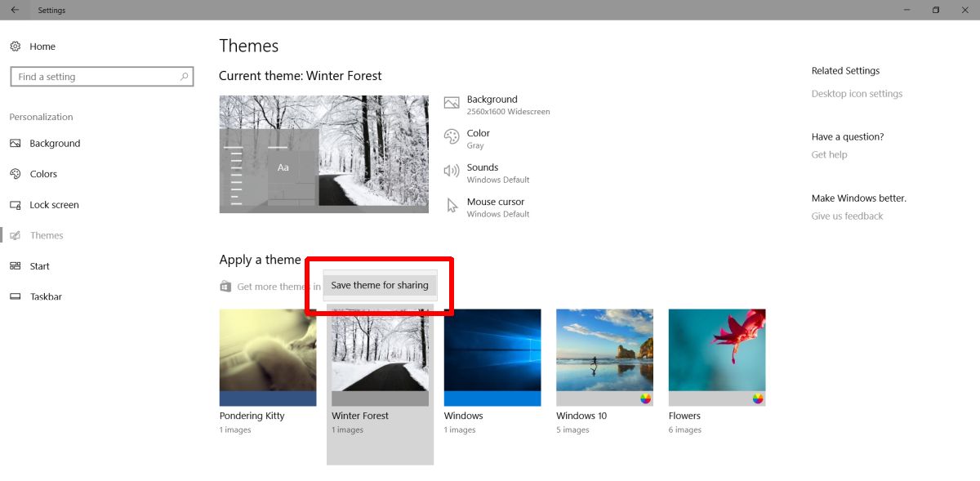Click the Store bag icon by Get more themes

(225, 287)
